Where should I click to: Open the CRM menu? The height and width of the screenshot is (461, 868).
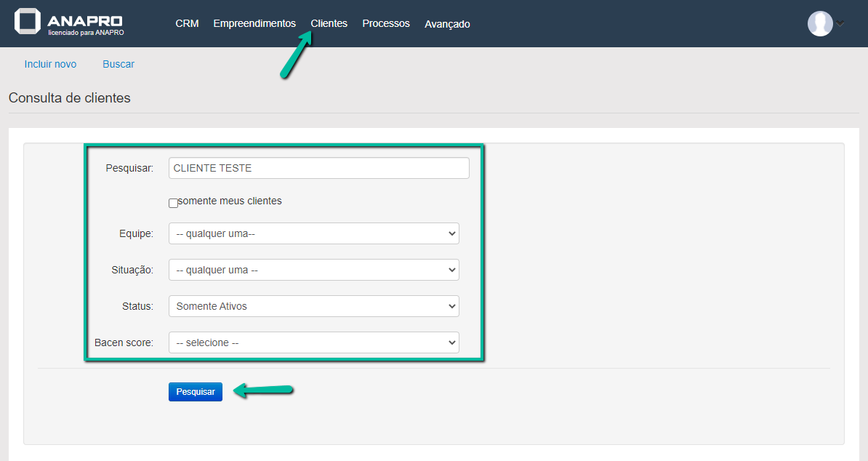tap(187, 24)
